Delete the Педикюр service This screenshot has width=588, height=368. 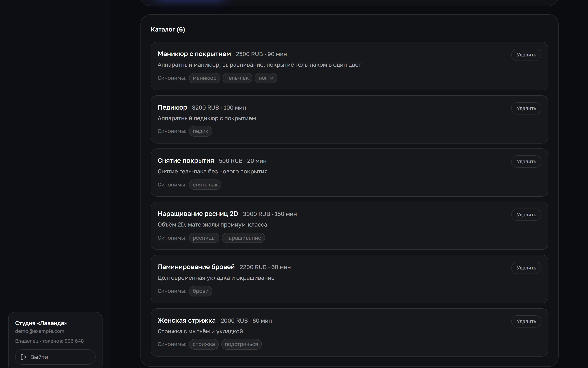click(526, 108)
